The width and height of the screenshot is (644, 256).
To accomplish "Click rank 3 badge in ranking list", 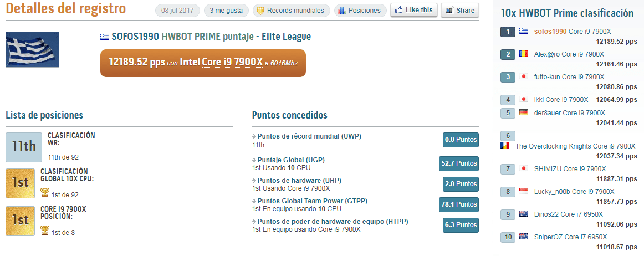I will click(x=508, y=77).
